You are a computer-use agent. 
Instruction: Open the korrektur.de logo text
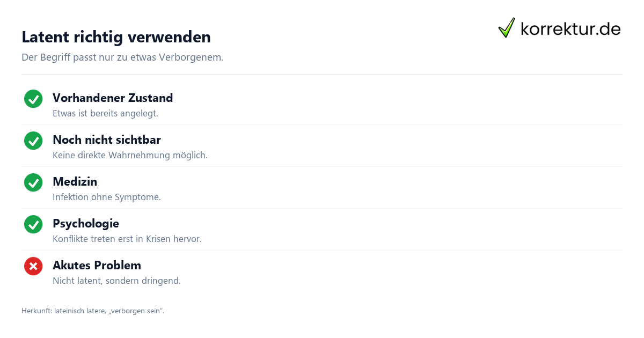(x=570, y=29)
